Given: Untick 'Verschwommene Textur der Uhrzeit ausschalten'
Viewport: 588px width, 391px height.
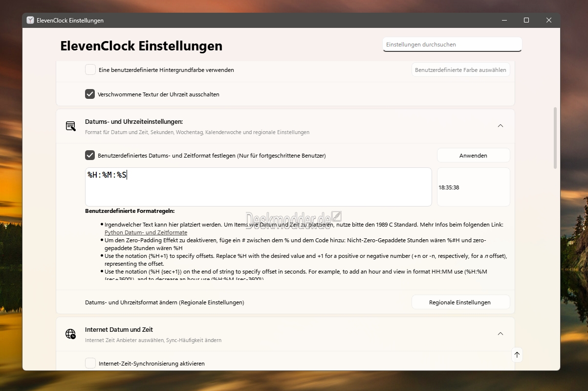Looking at the screenshot, I should point(90,94).
